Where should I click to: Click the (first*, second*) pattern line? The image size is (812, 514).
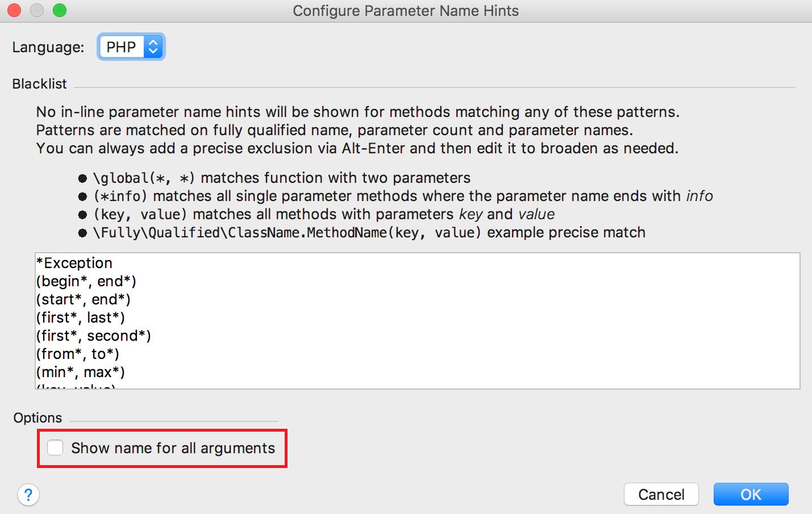click(x=94, y=336)
